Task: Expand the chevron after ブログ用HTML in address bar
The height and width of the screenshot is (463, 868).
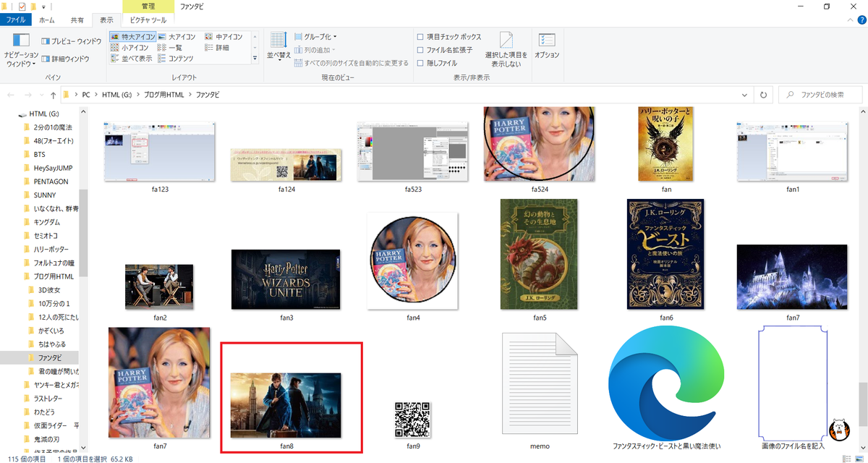Action: pyautogui.click(x=190, y=95)
